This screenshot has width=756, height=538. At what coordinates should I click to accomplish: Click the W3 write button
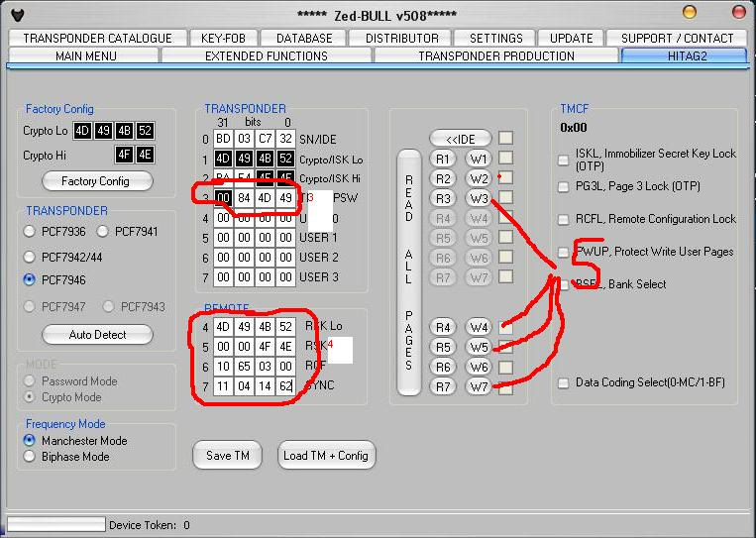click(479, 198)
